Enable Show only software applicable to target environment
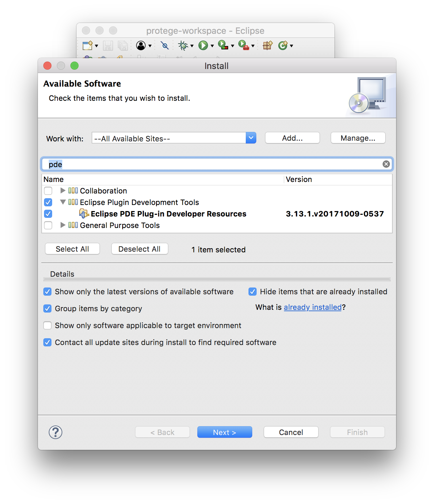 tap(47, 325)
